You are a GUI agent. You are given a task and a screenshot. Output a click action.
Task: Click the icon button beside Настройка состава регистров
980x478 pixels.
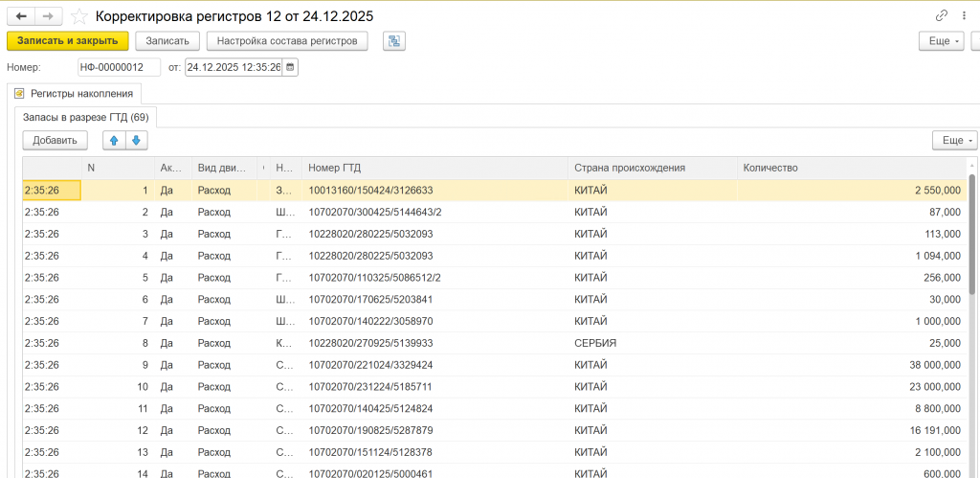(394, 41)
